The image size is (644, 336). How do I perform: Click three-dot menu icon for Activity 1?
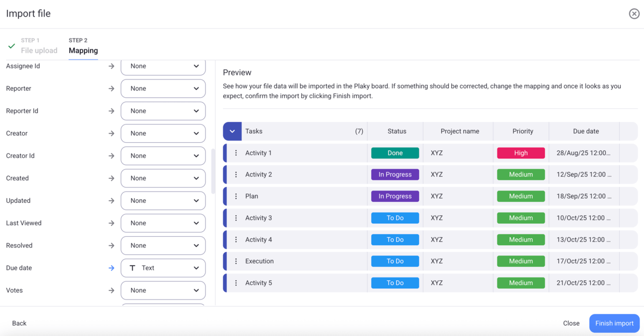(x=236, y=153)
